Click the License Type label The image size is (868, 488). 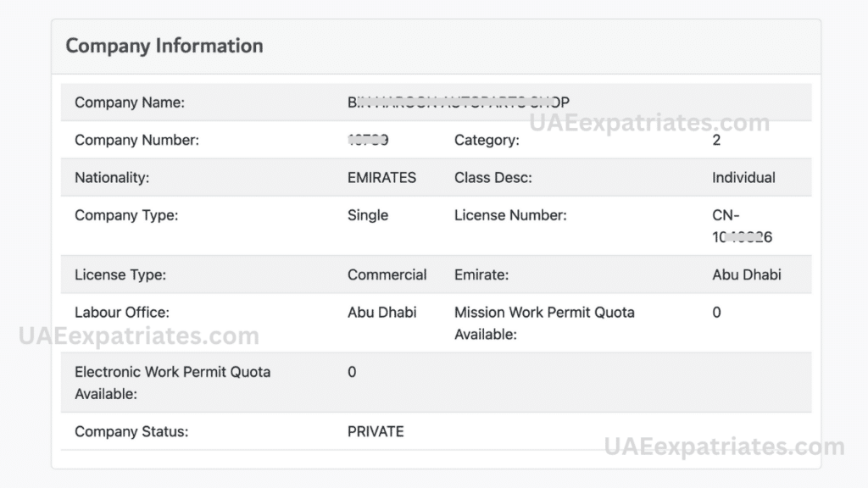tap(120, 274)
